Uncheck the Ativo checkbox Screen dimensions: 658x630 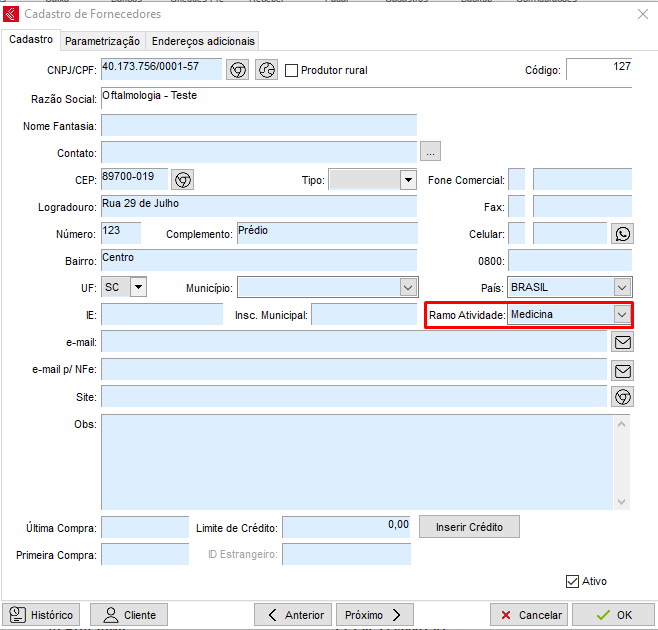click(x=572, y=581)
